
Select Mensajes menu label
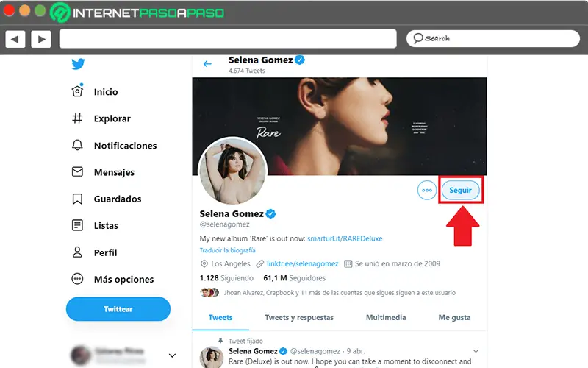point(114,172)
